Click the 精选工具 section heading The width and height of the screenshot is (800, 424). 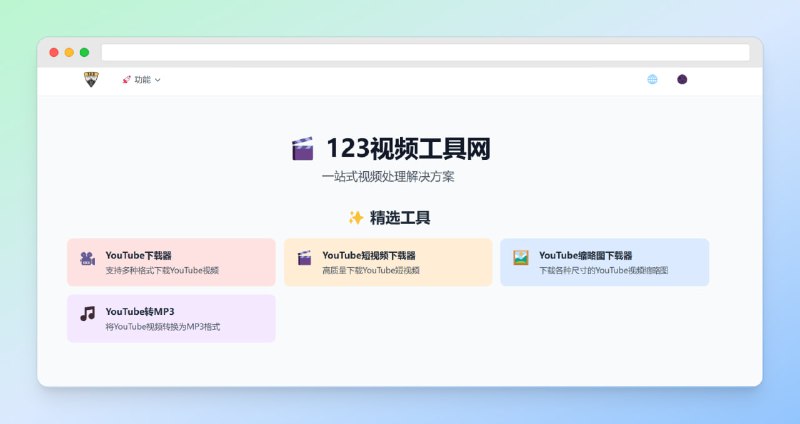[x=400, y=218]
